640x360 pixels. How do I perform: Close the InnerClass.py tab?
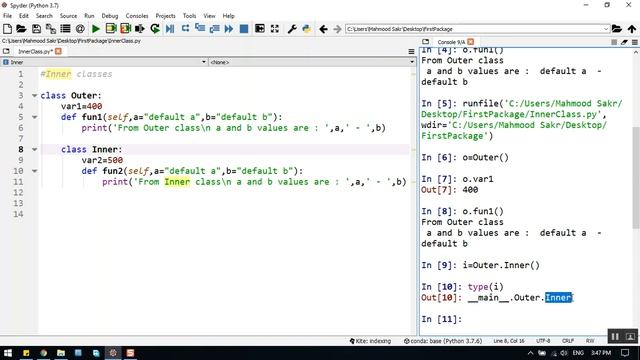pyautogui.click(x=58, y=51)
